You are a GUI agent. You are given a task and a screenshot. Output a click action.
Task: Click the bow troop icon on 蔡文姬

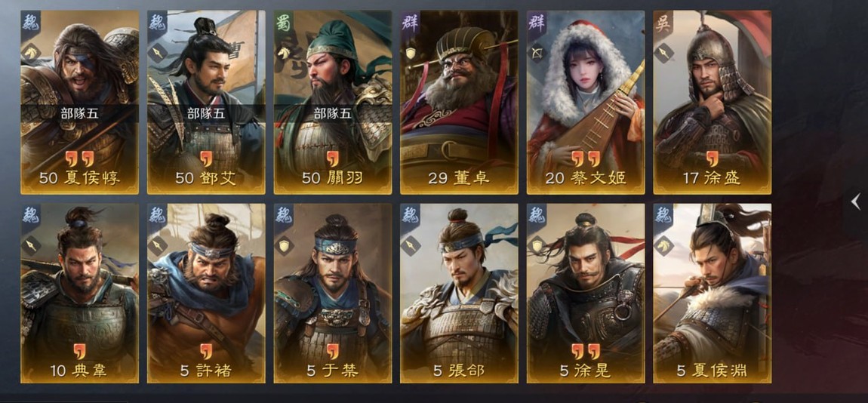point(537,53)
